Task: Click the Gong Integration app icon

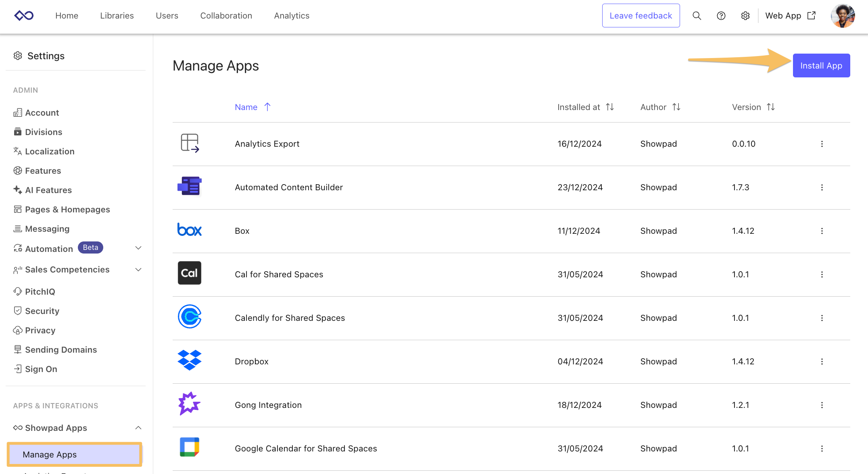Action: [190, 403]
